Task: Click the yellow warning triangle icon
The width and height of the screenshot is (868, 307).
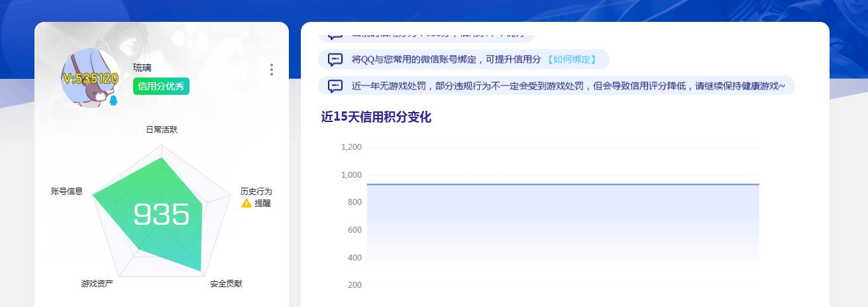Action: click(x=246, y=203)
